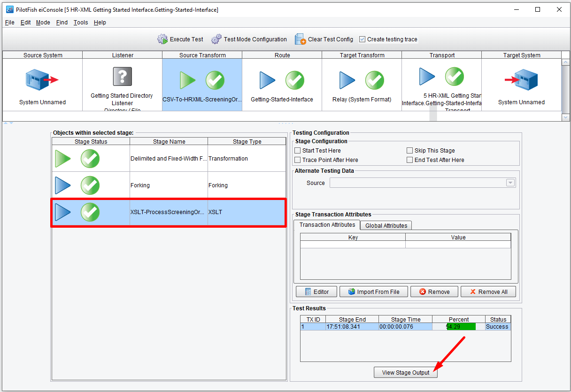Click the Stage Type column header
This screenshot has height=392, width=571.
247,141
